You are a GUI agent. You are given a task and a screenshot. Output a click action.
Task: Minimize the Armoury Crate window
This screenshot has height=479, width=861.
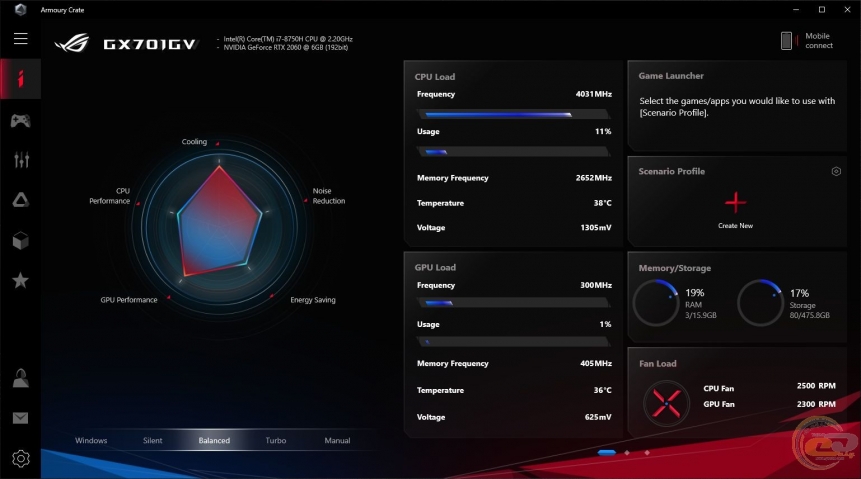796,9
